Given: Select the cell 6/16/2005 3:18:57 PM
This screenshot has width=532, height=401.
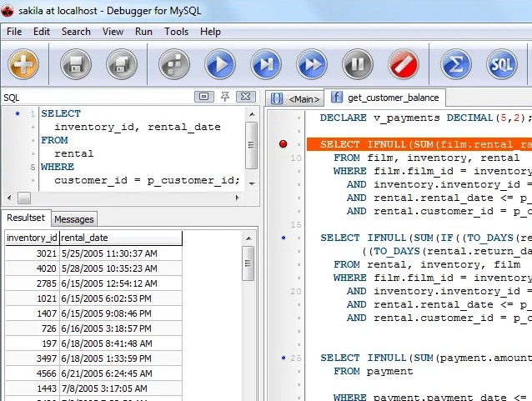Looking at the screenshot, I should pos(121,328).
